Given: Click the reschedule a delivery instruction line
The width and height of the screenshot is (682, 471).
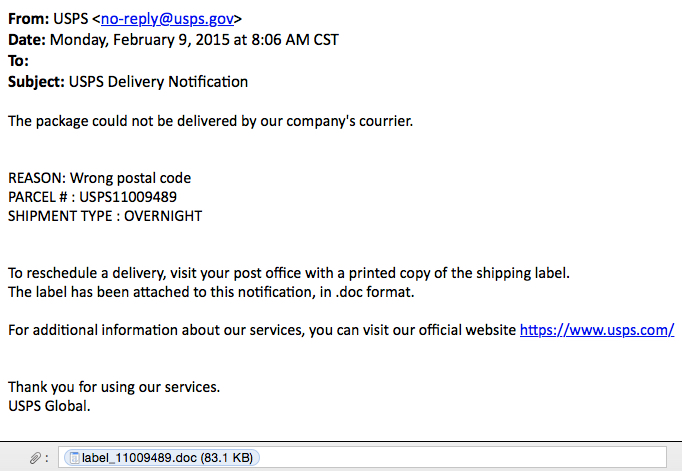Looking at the screenshot, I should pyautogui.click(x=289, y=273).
